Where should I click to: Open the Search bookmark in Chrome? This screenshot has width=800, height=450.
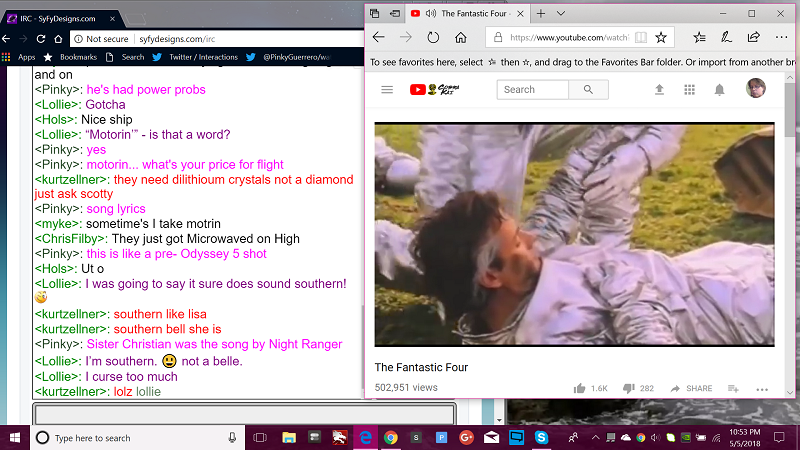click(x=126, y=57)
